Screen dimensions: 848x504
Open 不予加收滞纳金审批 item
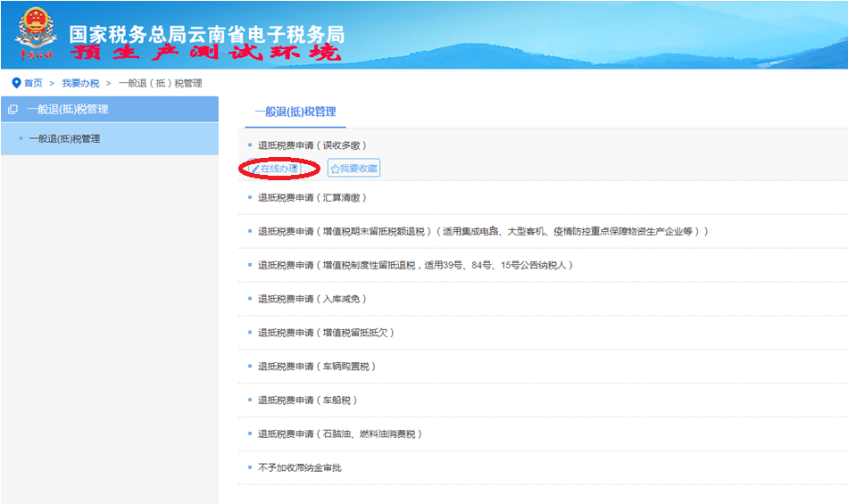point(300,468)
